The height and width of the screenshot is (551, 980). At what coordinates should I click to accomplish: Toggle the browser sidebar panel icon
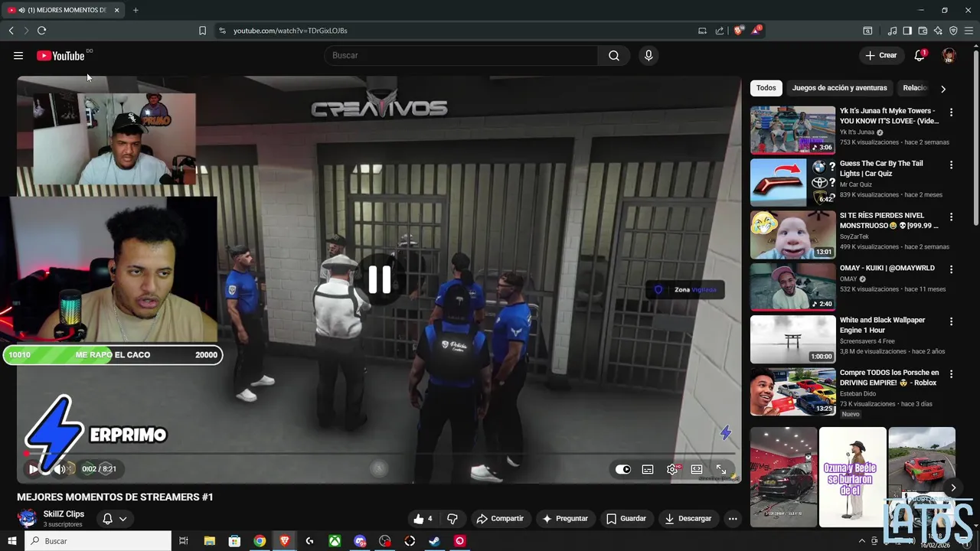pyautogui.click(x=907, y=31)
